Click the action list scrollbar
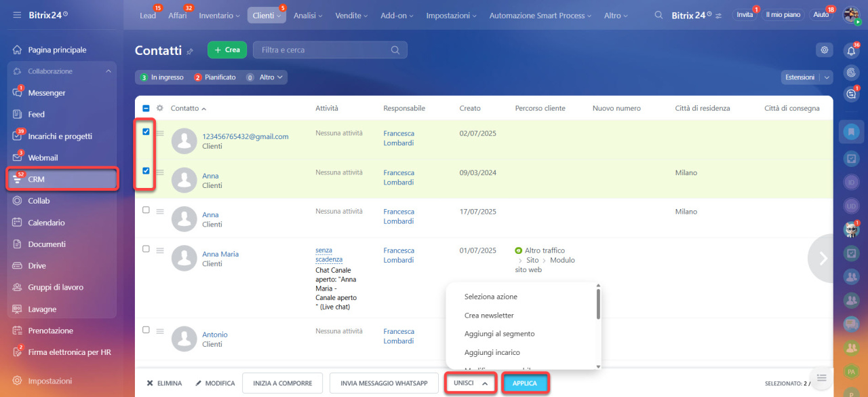The height and width of the screenshot is (397, 868). (598, 303)
